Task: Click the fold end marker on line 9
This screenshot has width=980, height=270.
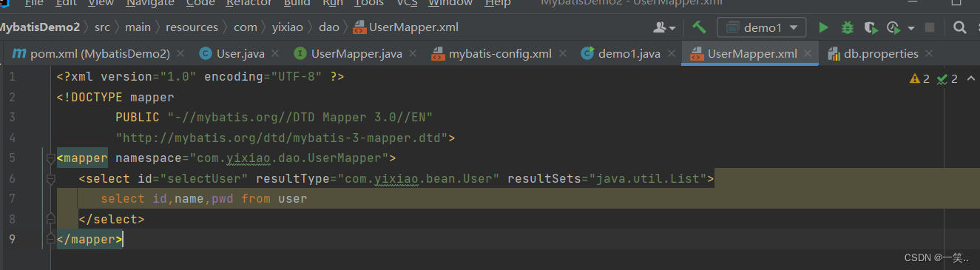Action: (50, 239)
